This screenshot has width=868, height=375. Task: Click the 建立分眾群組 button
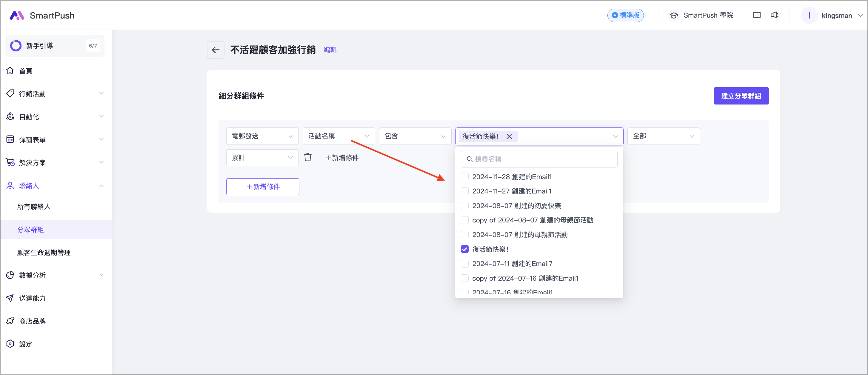pos(741,96)
